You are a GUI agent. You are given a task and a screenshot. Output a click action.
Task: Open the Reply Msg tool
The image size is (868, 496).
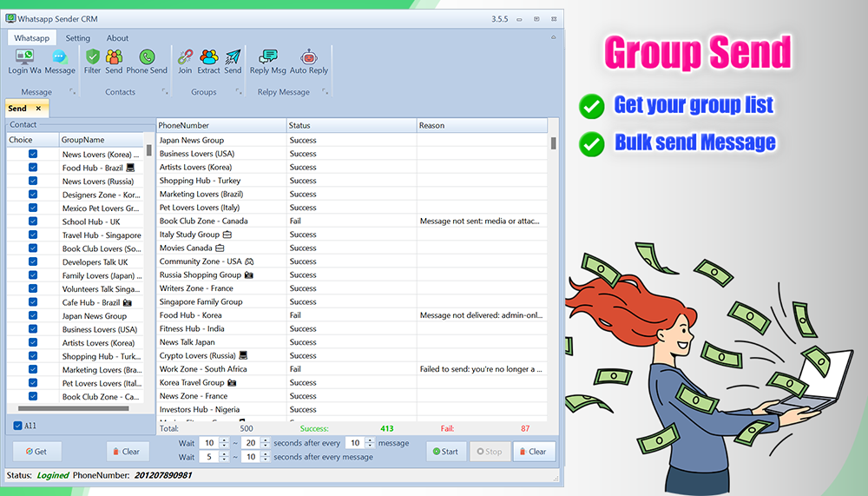pos(268,61)
